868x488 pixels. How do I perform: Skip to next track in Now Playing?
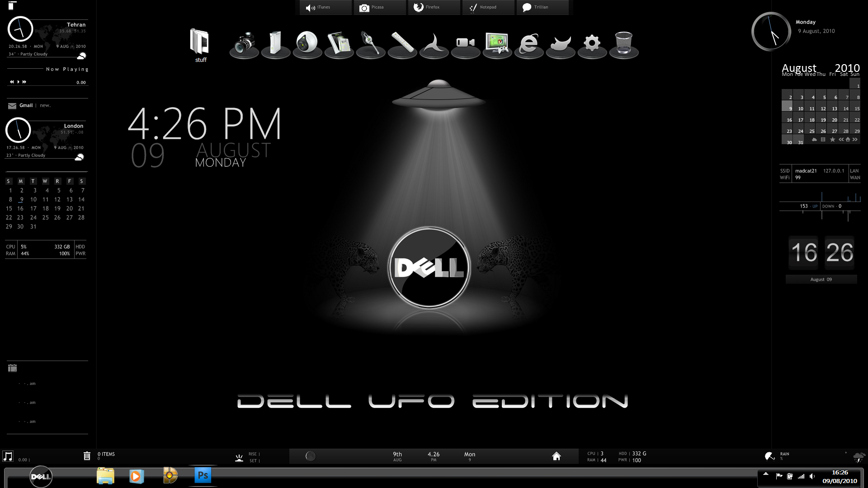pyautogui.click(x=24, y=82)
